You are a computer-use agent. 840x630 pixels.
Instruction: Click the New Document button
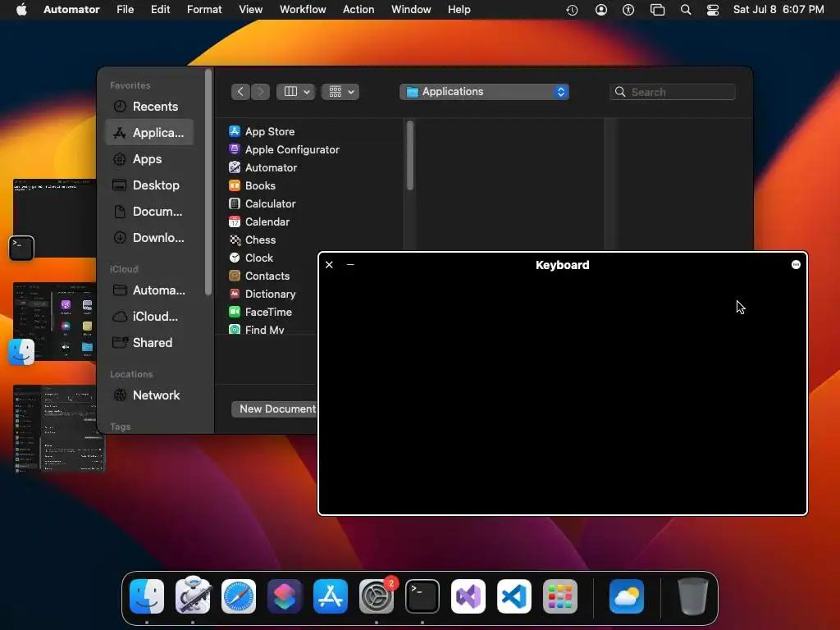tap(276, 409)
